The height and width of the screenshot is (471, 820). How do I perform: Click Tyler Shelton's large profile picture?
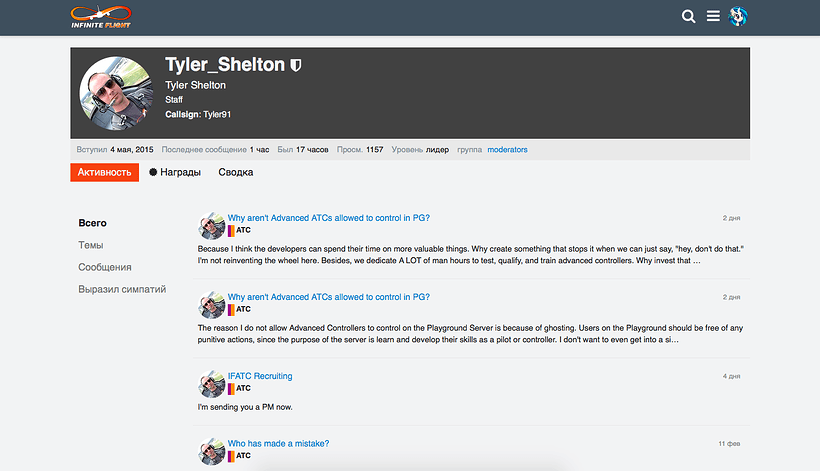click(116, 93)
